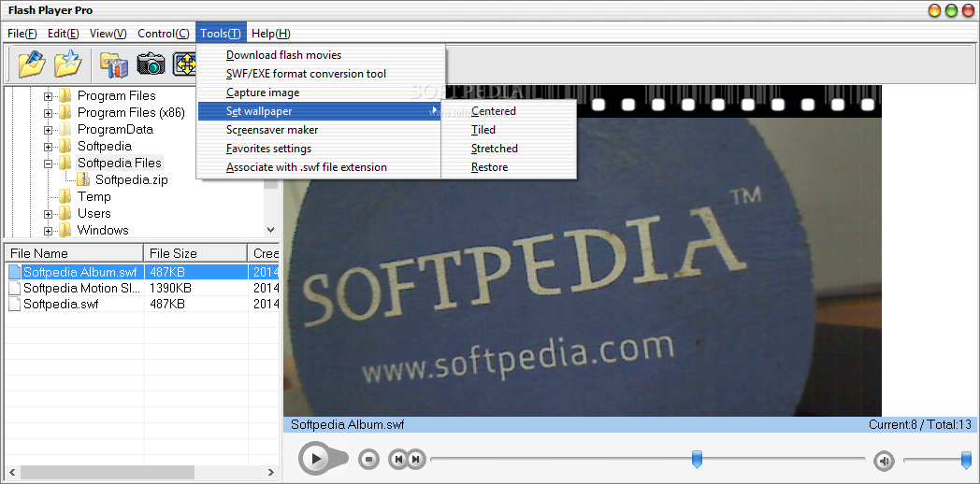The image size is (980, 484).
Task: Mute audio with the speaker icon
Action: click(884, 461)
